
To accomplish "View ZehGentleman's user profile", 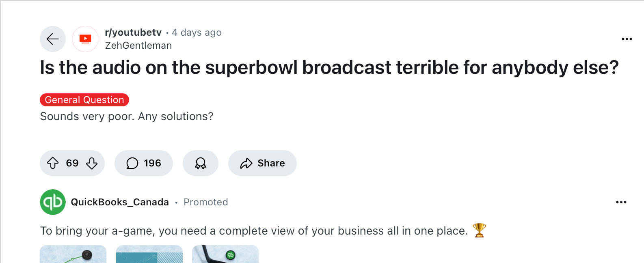I will pyautogui.click(x=138, y=45).
